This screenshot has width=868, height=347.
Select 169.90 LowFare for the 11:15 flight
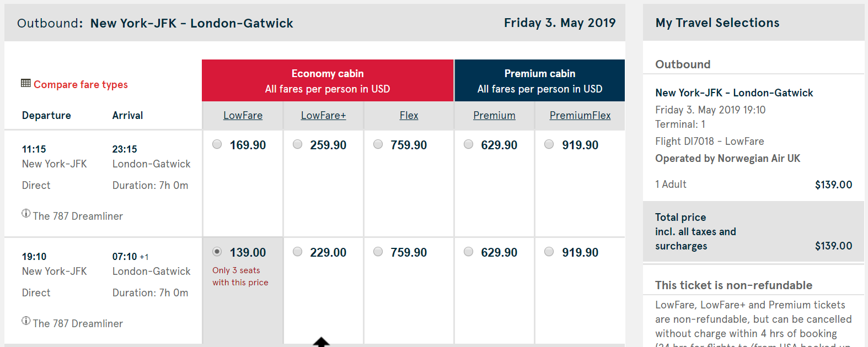[x=217, y=144]
